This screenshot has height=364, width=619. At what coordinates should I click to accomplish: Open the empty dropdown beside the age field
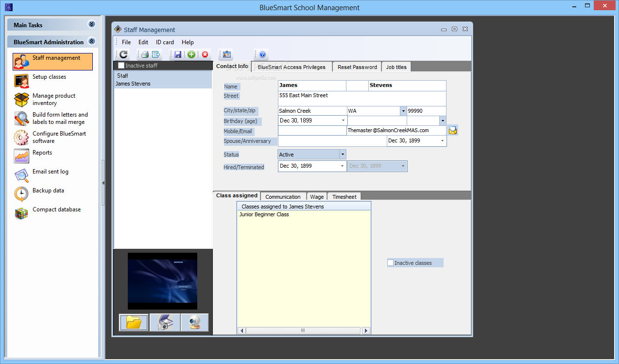pos(443,121)
